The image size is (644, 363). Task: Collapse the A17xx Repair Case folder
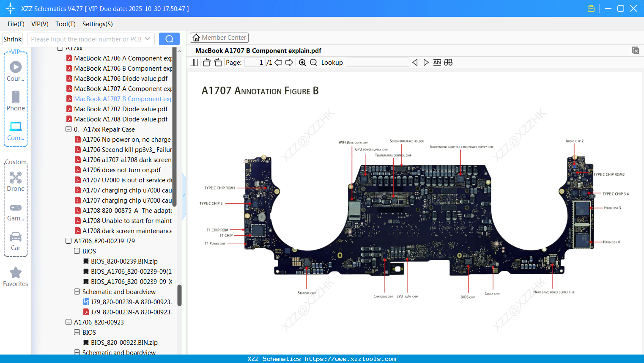(69, 129)
